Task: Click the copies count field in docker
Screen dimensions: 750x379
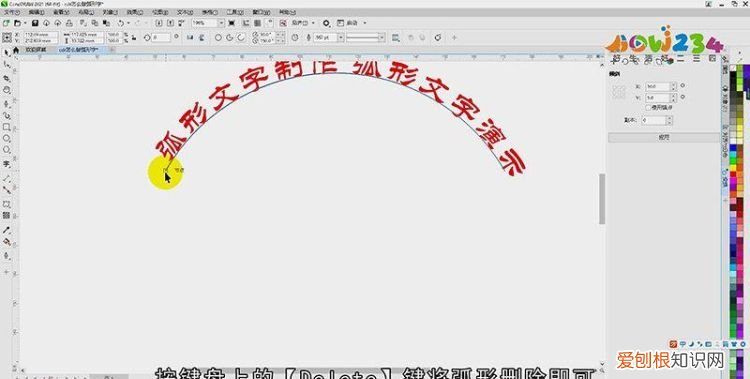Action: pyautogui.click(x=653, y=120)
